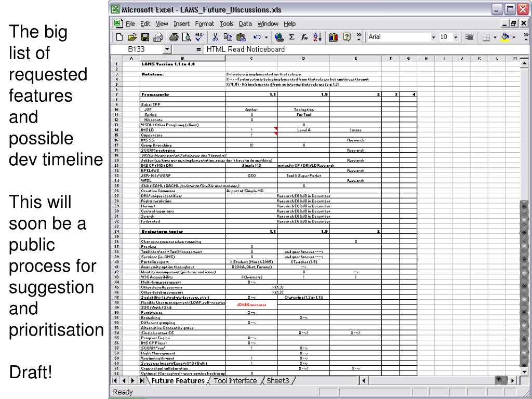This screenshot has height=399, width=532.
Task: Paste using the clipboard icon
Action: pos(241,37)
